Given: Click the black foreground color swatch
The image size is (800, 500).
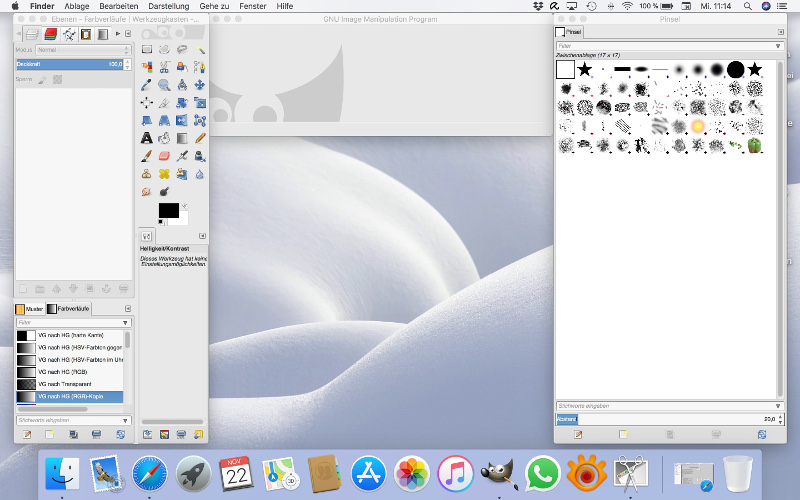Looking at the screenshot, I should click(x=167, y=210).
